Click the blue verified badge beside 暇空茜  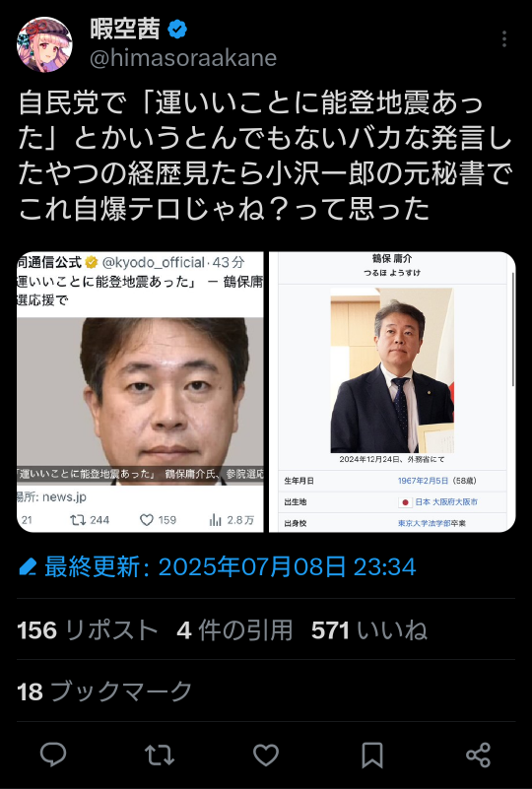[x=177, y=30]
